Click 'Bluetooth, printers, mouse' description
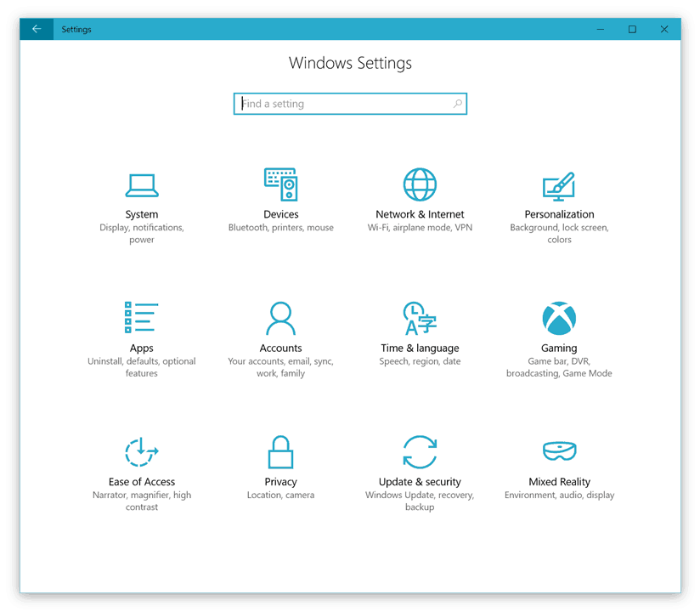This screenshot has height=612, width=700. point(281,228)
